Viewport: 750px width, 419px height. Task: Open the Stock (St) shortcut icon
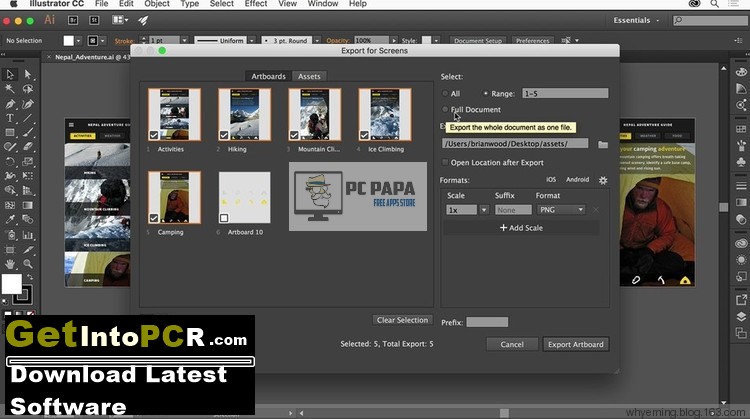(94, 20)
